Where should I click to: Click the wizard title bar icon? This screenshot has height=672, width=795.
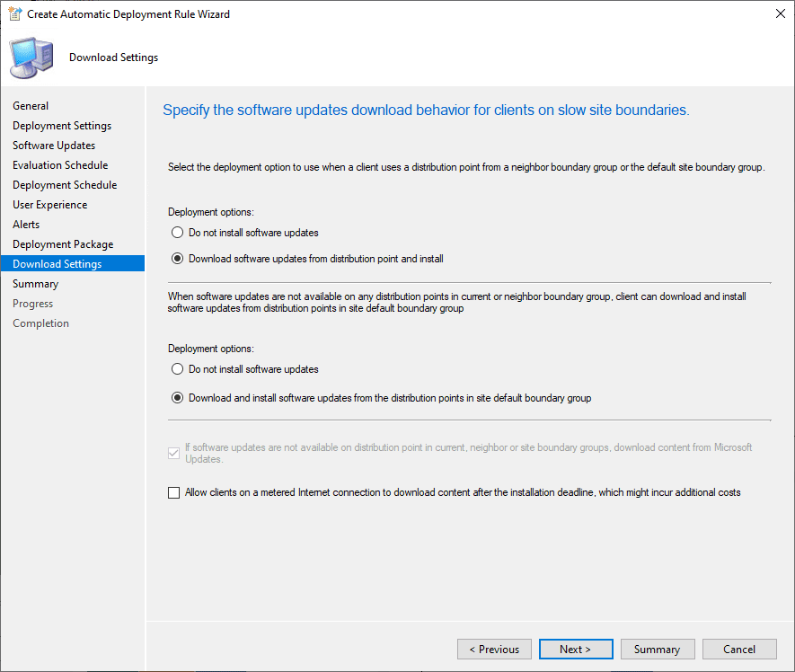[x=14, y=14]
